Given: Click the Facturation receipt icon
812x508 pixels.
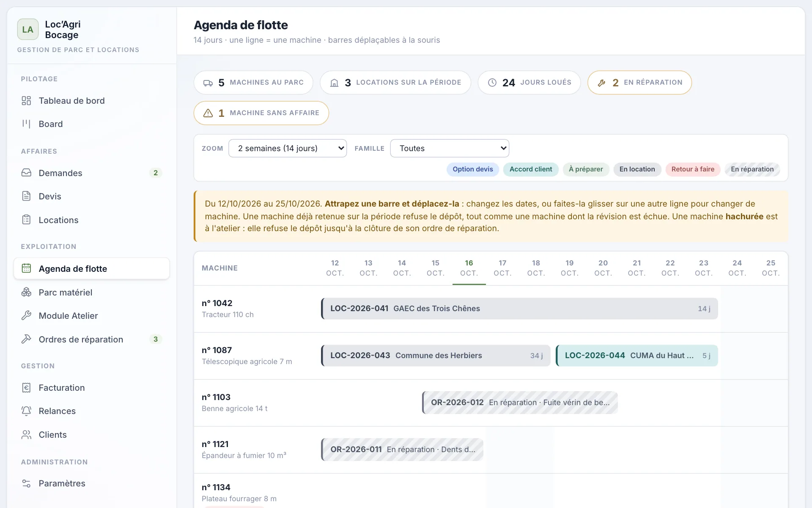Looking at the screenshot, I should (x=26, y=387).
